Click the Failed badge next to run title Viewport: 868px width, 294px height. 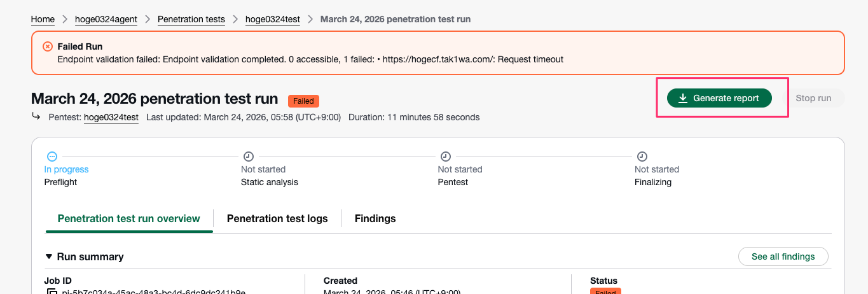tap(303, 101)
